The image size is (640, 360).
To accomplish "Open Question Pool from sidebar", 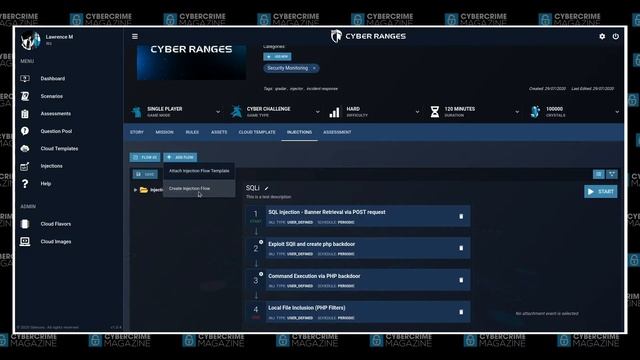I will pos(56,131).
